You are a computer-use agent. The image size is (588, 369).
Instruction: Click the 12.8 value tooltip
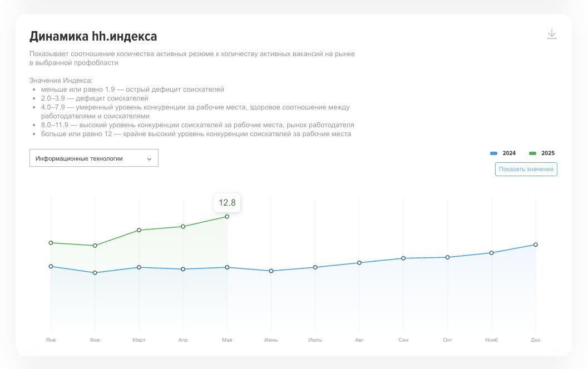tap(227, 203)
